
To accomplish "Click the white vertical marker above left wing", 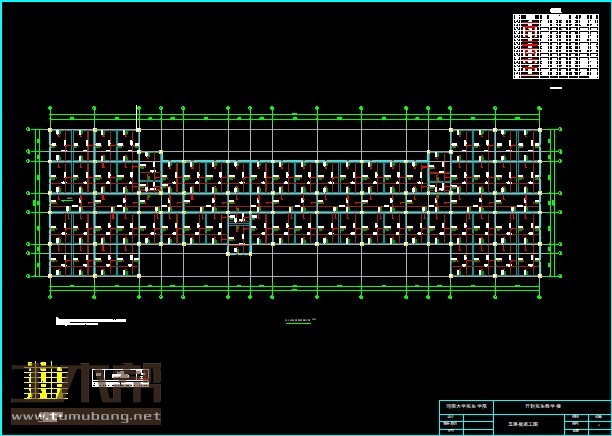I will (137, 116).
